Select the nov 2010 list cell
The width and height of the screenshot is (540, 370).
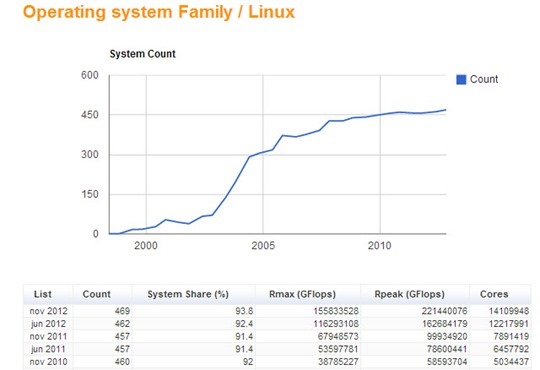[49, 362]
